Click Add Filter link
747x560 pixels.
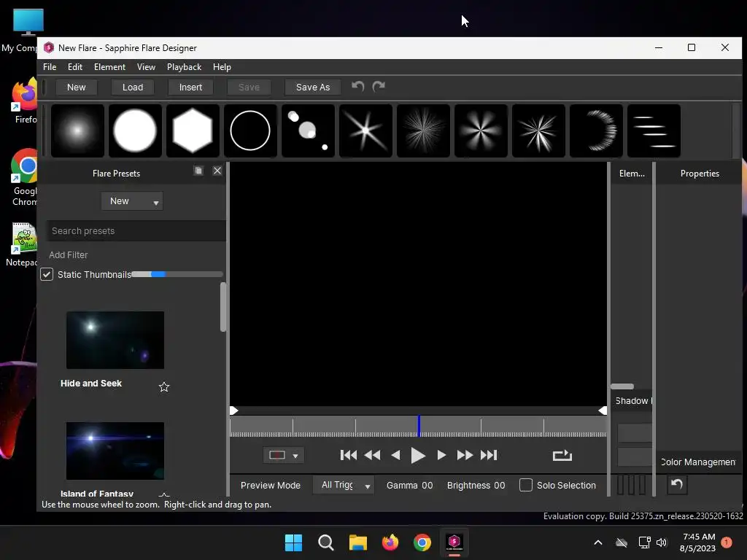[68, 255]
